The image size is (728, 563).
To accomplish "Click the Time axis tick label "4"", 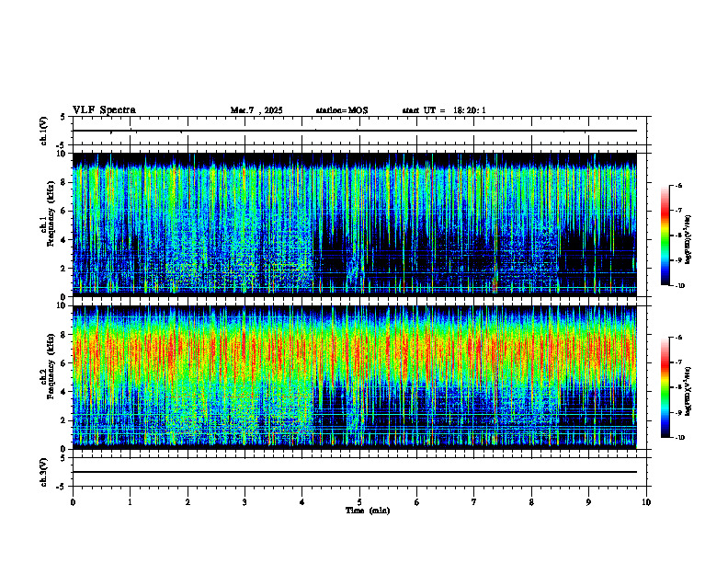I will point(302,502).
